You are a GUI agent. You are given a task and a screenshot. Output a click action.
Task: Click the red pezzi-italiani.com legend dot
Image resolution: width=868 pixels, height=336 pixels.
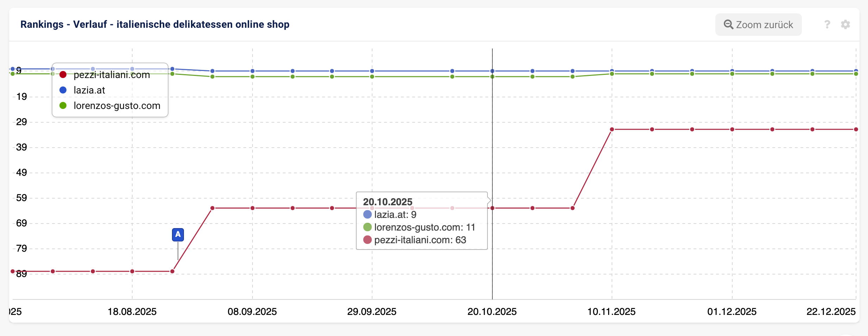63,75
